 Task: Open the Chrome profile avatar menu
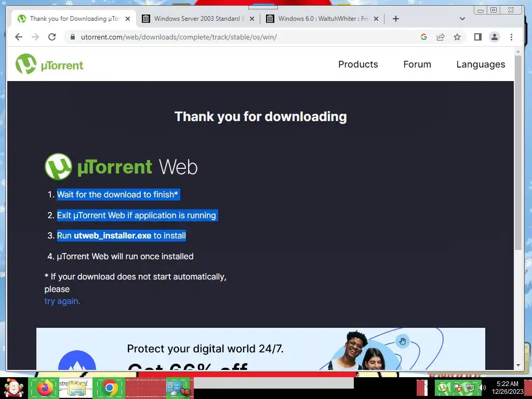point(495,37)
